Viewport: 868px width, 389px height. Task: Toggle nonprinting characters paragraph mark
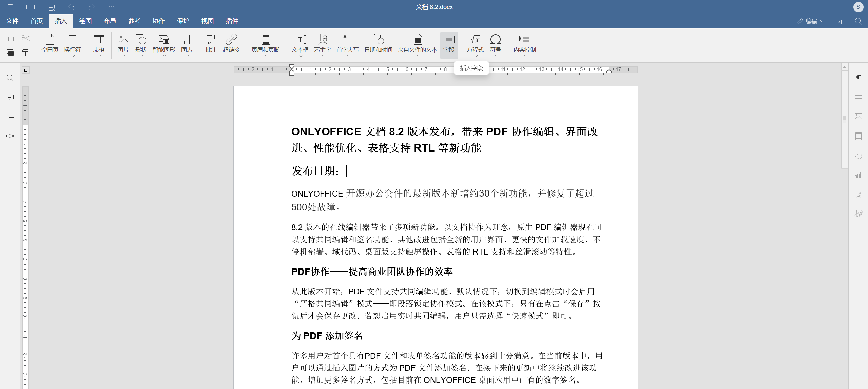click(x=858, y=78)
